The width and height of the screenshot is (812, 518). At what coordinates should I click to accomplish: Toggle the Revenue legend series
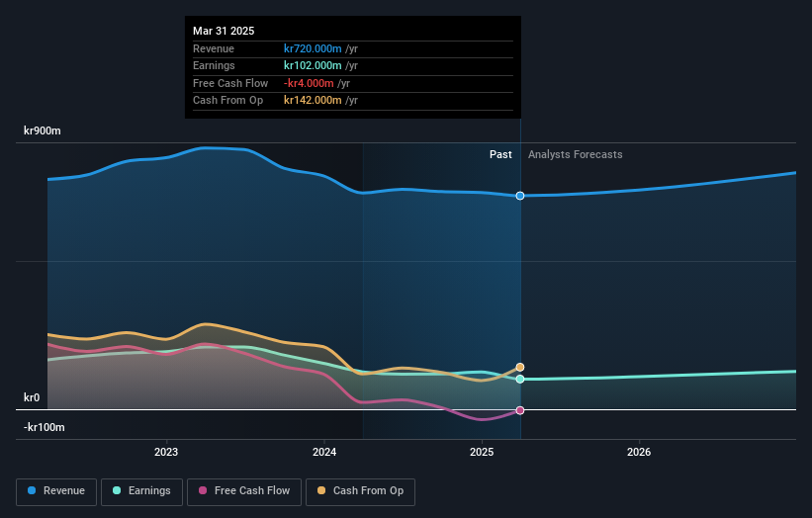tap(56, 491)
